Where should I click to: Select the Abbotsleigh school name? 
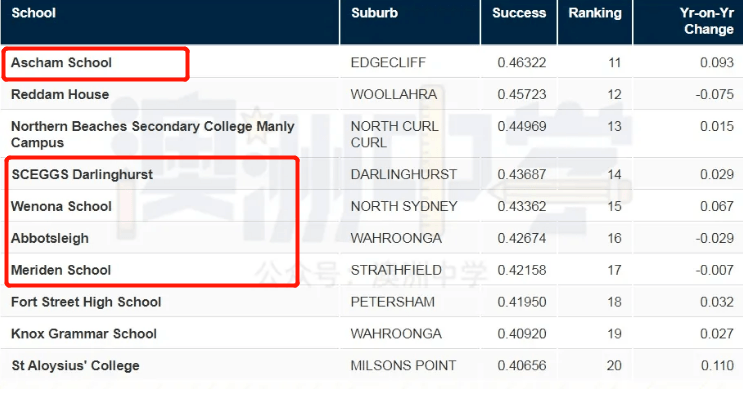pyautogui.click(x=50, y=238)
